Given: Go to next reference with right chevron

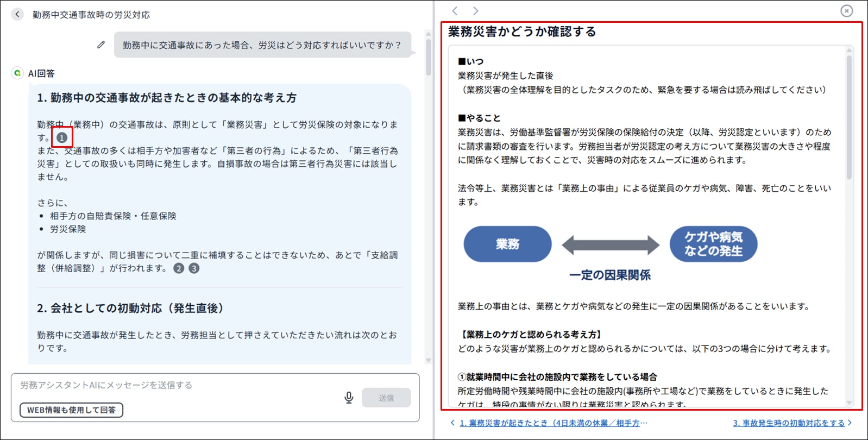Looking at the screenshot, I should tap(475, 11).
